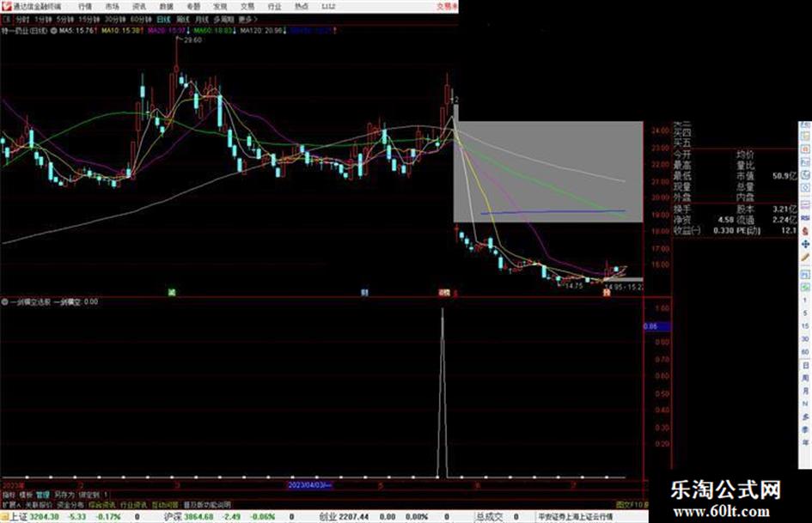Open the 数据 menu

point(166,6)
